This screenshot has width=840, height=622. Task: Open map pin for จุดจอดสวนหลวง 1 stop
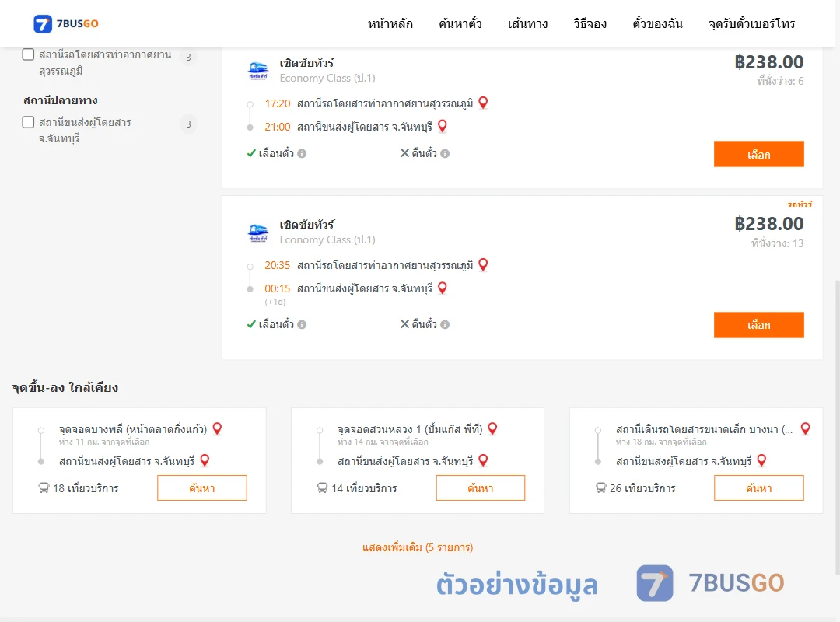click(493, 428)
